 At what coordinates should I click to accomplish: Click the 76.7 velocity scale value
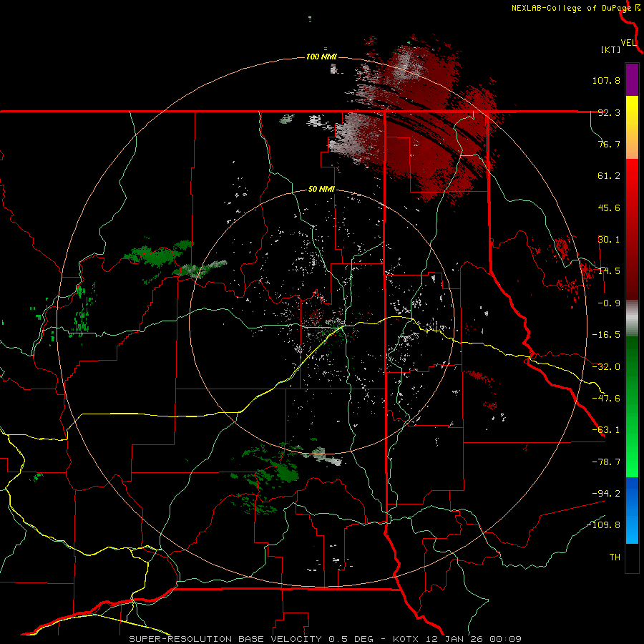[609, 144]
